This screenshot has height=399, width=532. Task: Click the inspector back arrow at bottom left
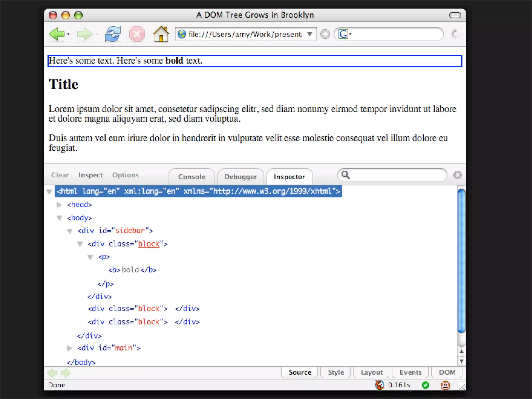point(52,373)
